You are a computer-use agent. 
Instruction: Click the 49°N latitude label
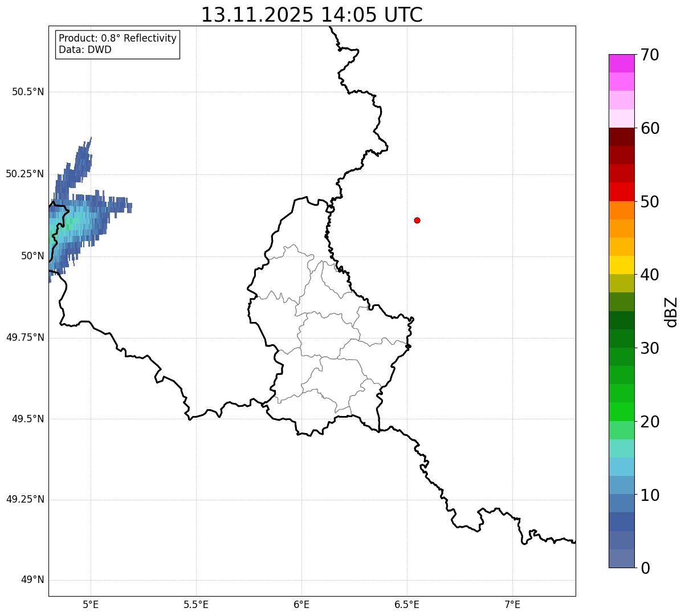32,580
